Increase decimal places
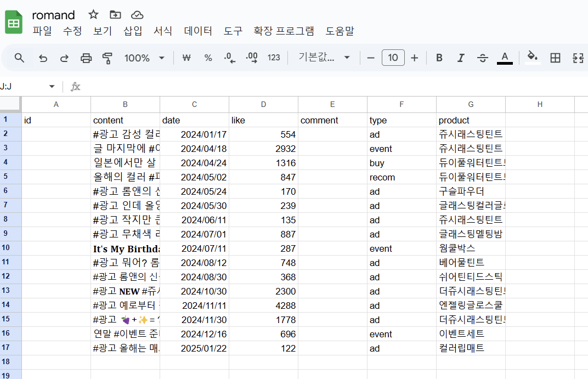This screenshot has width=588, height=379. (252, 58)
